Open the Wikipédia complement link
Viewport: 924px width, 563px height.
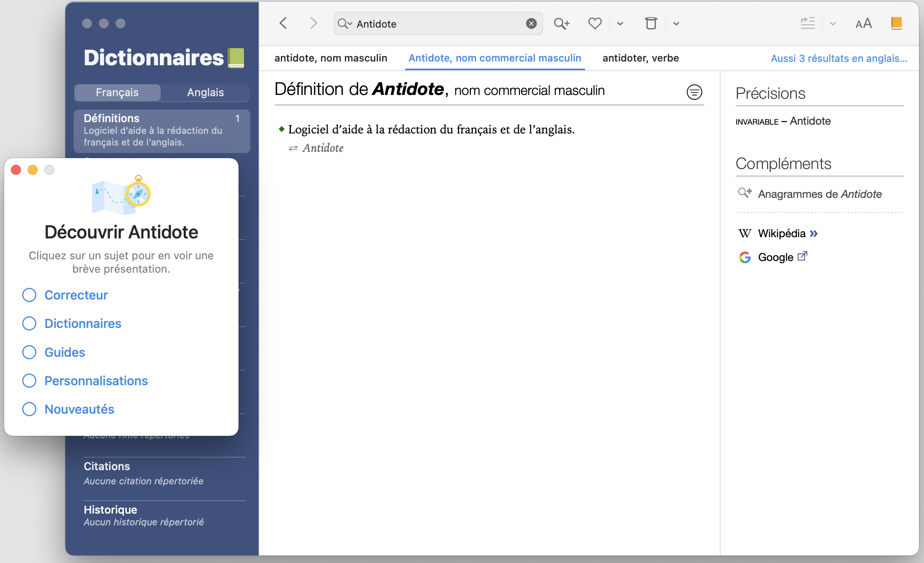781,233
